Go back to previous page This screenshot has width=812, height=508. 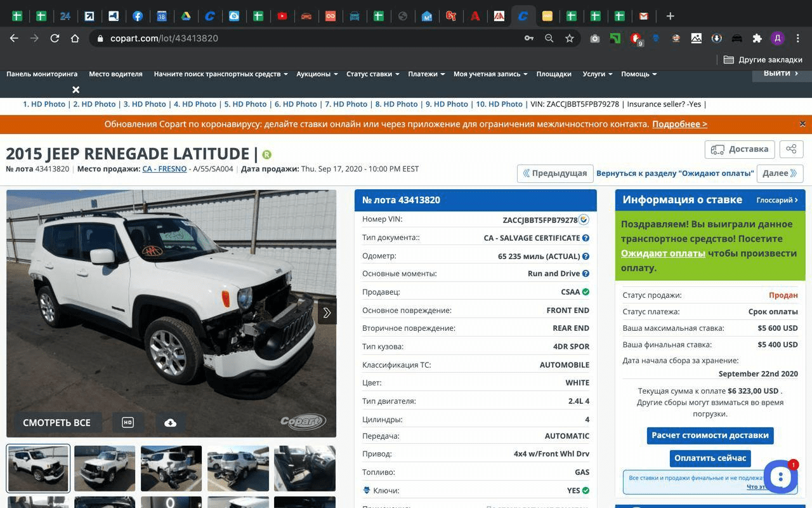tap(14, 38)
